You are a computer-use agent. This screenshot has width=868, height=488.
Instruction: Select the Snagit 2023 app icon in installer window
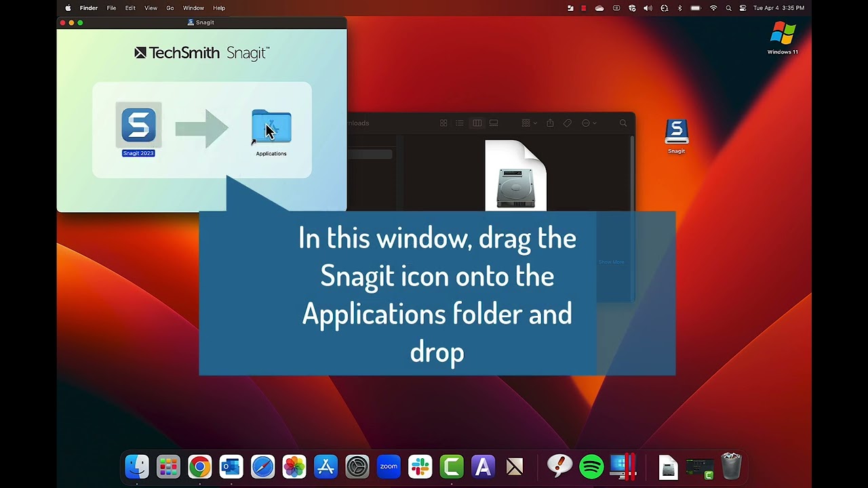[x=138, y=125]
